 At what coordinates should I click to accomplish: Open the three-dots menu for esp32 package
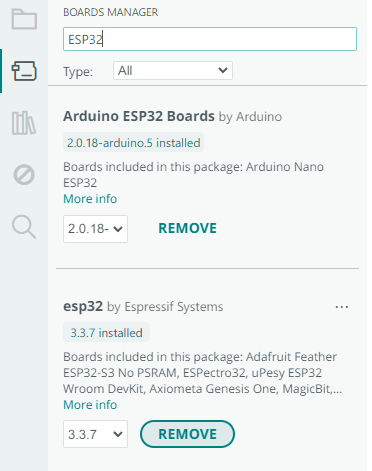342,307
